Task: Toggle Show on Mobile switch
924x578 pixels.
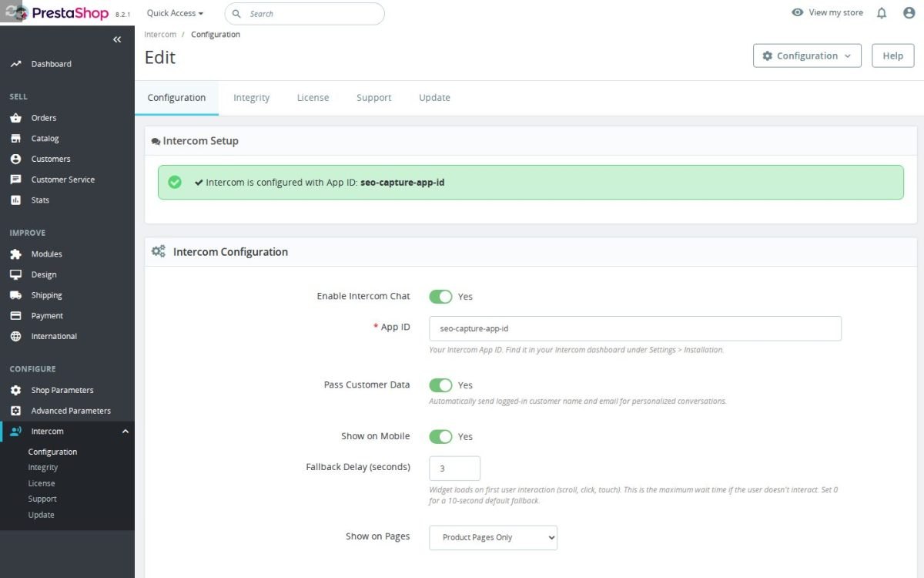Action: (440, 436)
